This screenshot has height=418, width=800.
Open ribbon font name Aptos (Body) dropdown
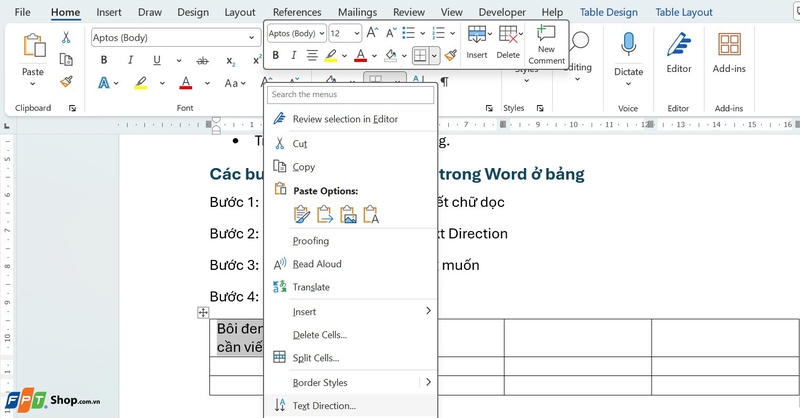[x=252, y=38]
